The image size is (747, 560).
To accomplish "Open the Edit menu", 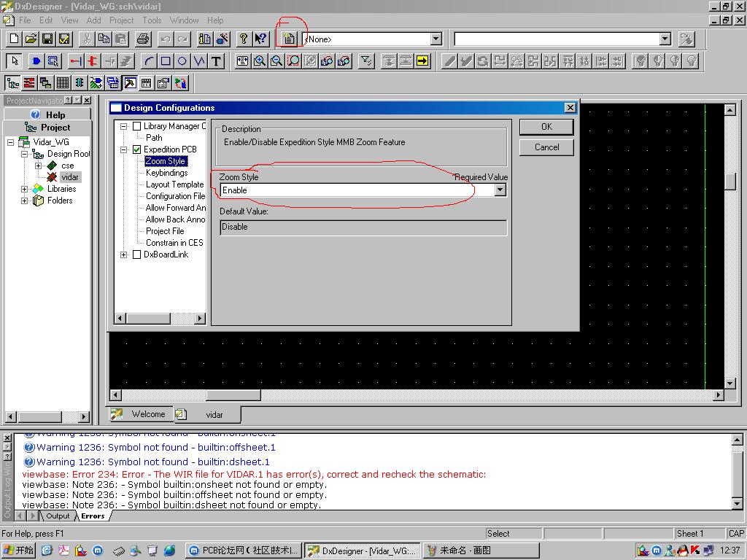I will [x=46, y=20].
